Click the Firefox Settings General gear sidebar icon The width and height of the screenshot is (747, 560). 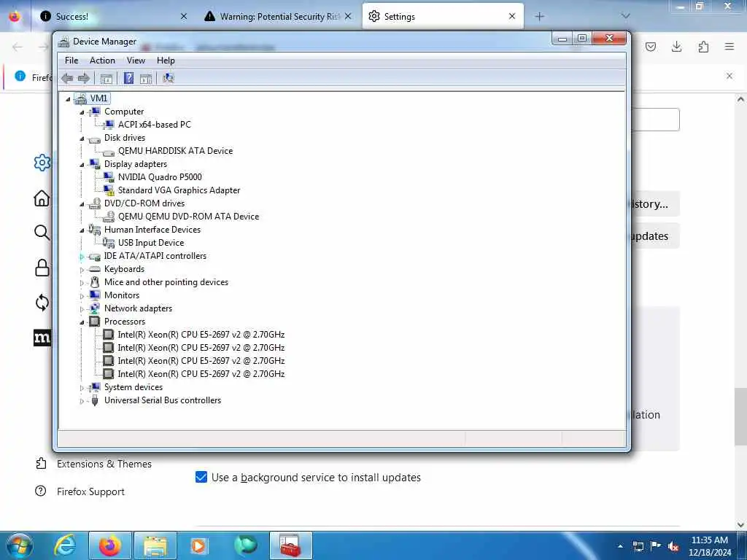[x=42, y=163]
